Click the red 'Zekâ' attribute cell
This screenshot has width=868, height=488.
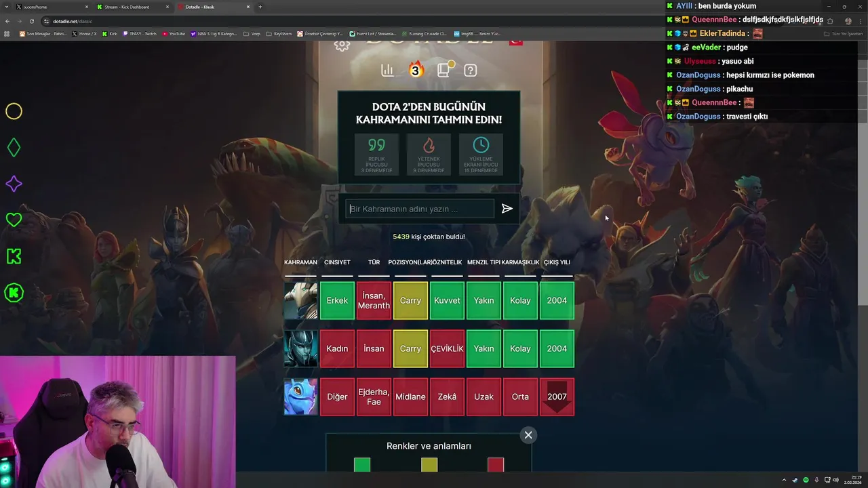coord(447,396)
